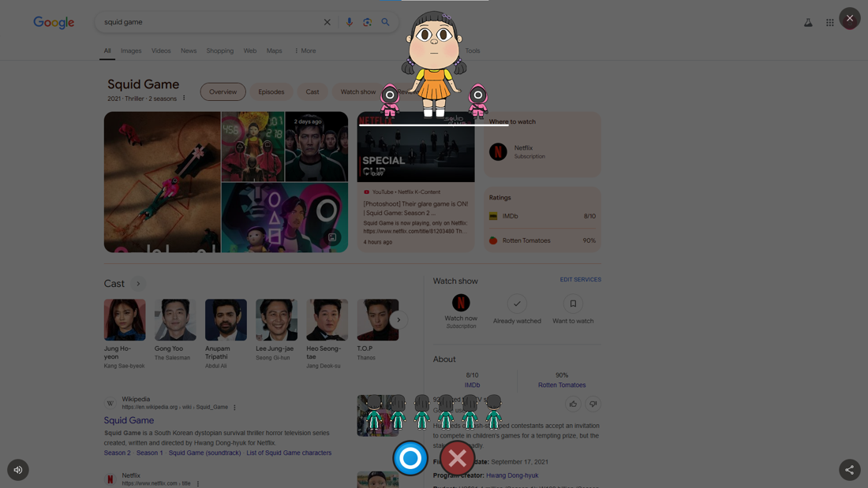The height and width of the screenshot is (488, 868).
Task: Open Rotten Tomatoes link in About
Action: click(x=561, y=385)
